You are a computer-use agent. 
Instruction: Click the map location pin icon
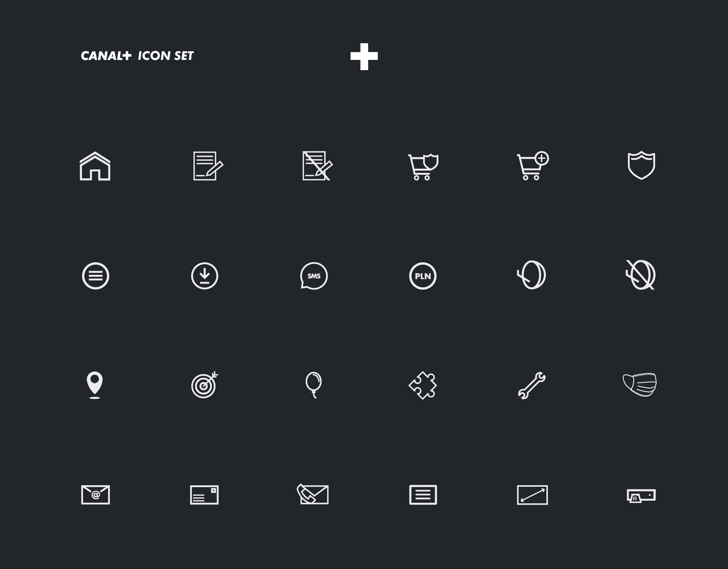coord(95,385)
